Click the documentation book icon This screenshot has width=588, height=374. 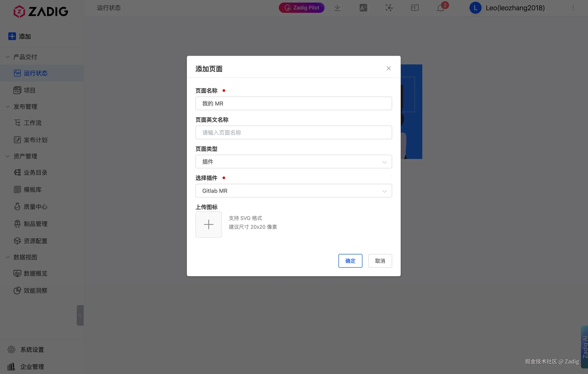coord(415,8)
